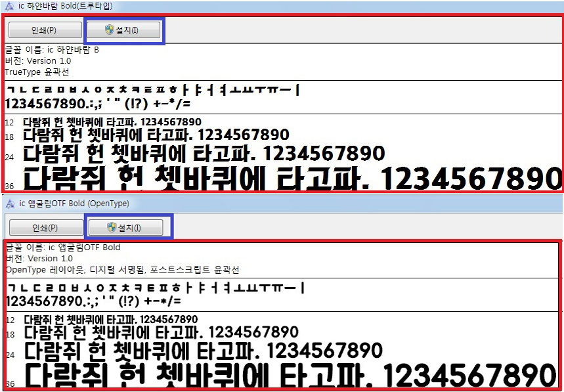
Task: Click the title text 'ic 앱굴림OTF Bold (OpenType)'
Action: point(74,204)
